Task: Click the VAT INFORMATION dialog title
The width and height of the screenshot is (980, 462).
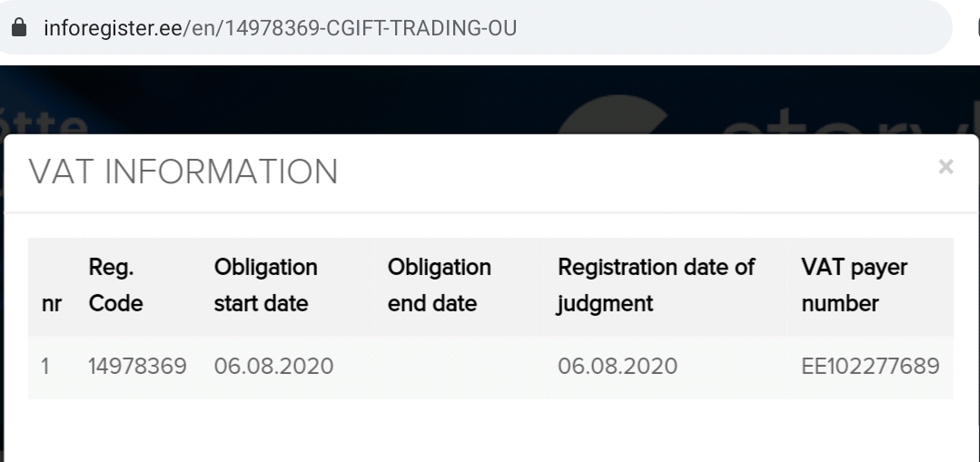Action: 183,172
